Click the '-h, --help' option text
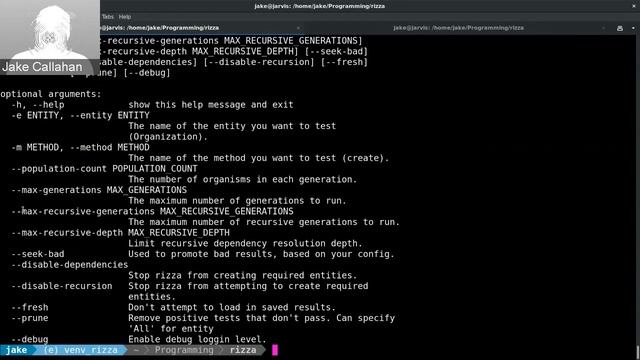 38,104
